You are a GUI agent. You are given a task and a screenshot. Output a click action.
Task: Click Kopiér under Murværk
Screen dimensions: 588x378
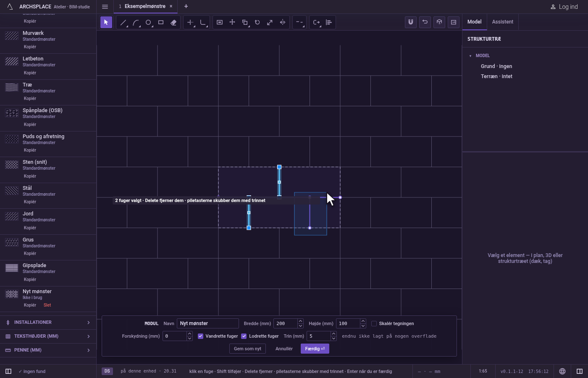tap(30, 47)
